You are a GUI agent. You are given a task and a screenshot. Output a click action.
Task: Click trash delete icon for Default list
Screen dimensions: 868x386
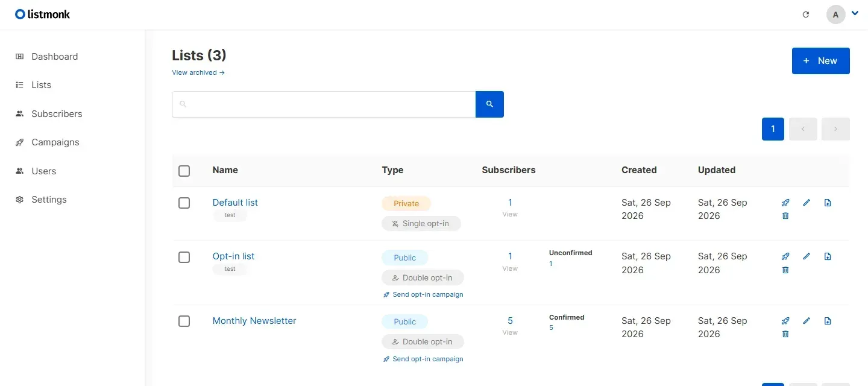tap(785, 216)
